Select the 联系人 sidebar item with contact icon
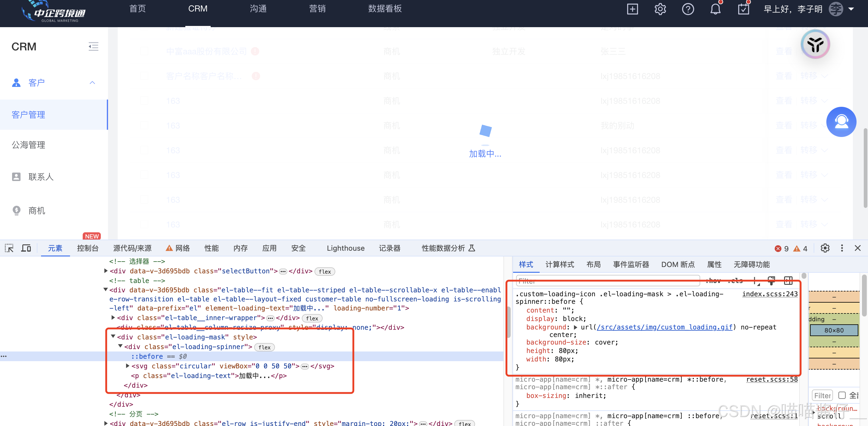 point(41,177)
